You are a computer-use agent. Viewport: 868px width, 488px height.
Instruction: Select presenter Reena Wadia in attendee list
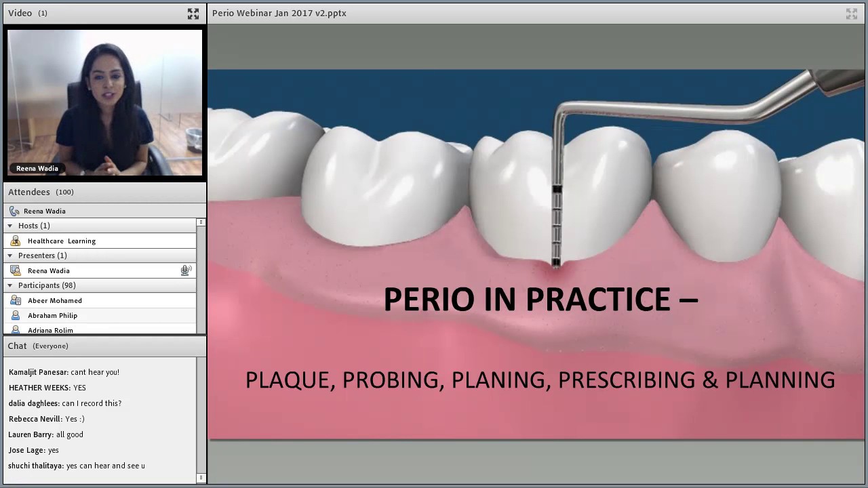(x=100, y=270)
